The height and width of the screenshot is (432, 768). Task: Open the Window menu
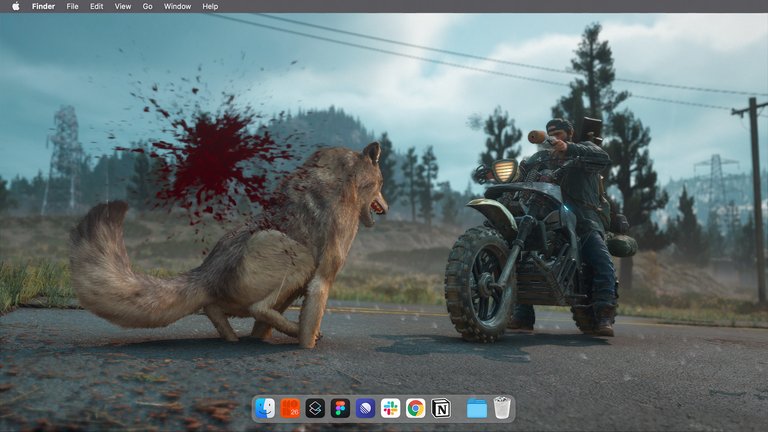pyautogui.click(x=177, y=6)
